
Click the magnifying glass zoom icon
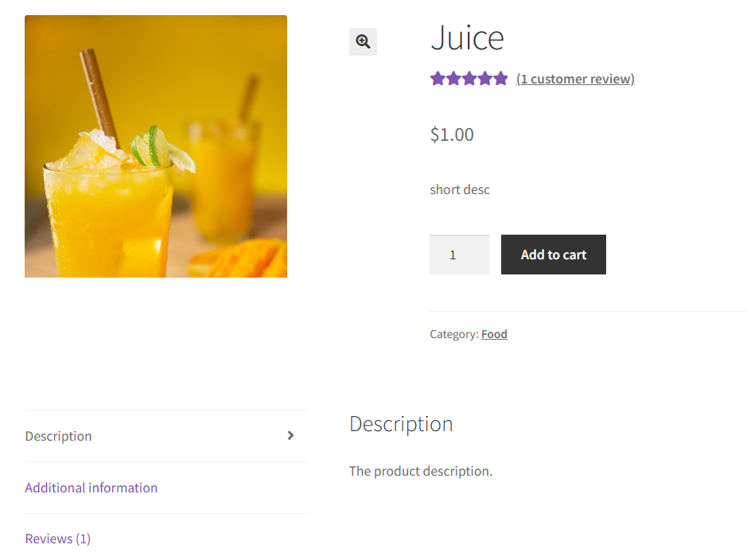[x=363, y=41]
